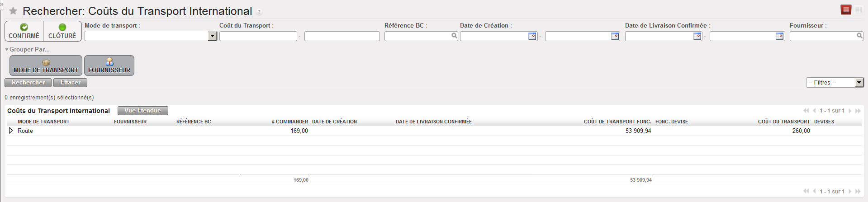Open calendar for Date de Création start
This screenshot has height=202, width=868.
(532, 36)
